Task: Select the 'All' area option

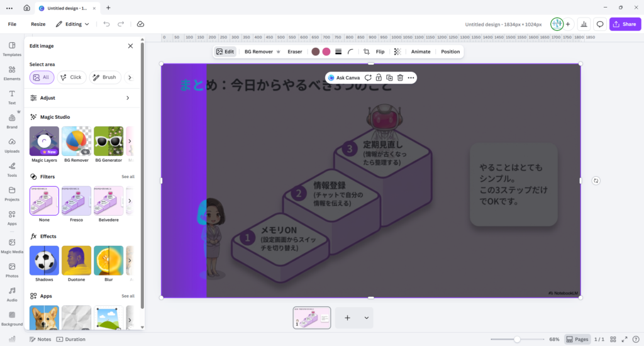Action: (42, 77)
